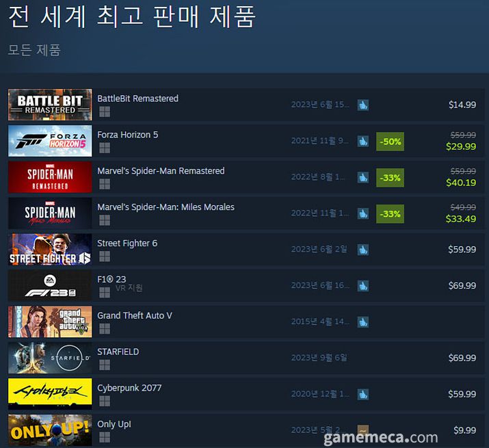Open the BattleBit Remastered thumbnail
Viewport: 489px width, 448px height.
(x=50, y=105)
